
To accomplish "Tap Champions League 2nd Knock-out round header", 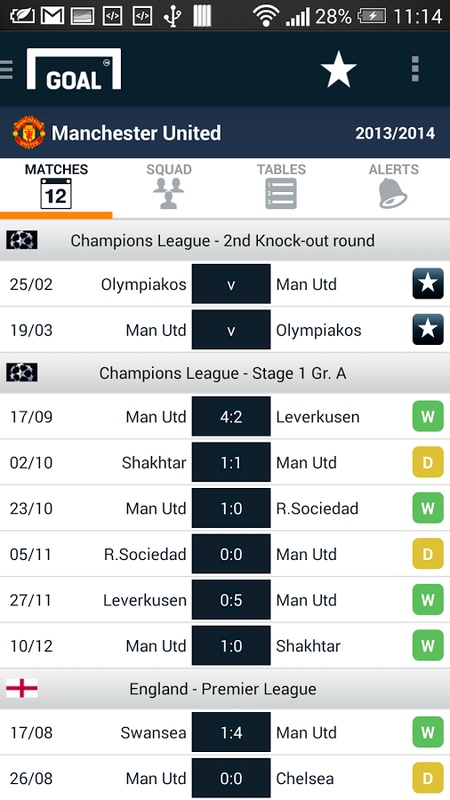I will coord(225,240).
